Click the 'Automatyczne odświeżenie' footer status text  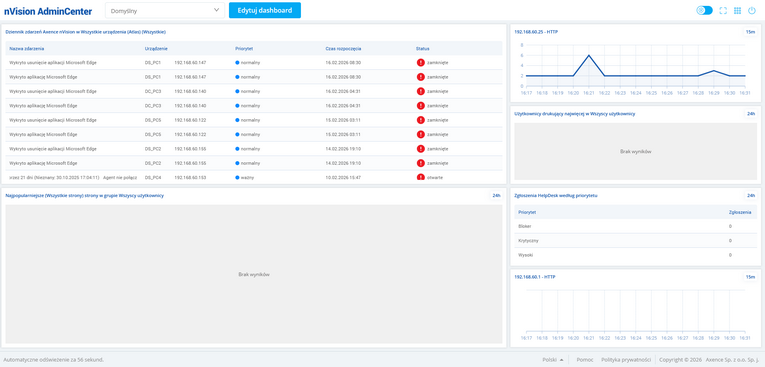coord(54,360)
